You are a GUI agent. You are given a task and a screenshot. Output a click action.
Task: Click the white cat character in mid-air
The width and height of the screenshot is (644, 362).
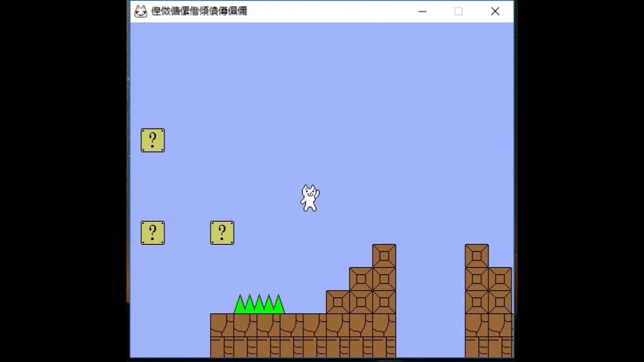[310, 198]
